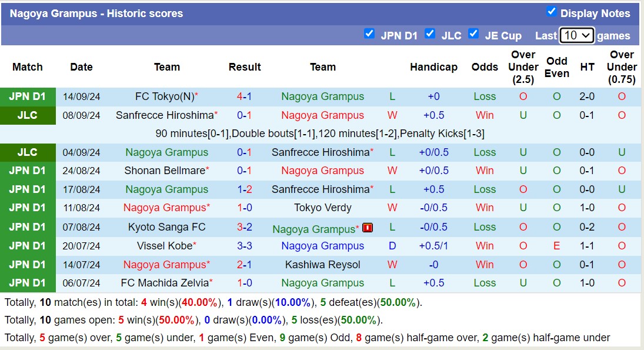Click the 4-1 match result score
Image resolution: width=644 pixels, height=350 pixels.
(245, 96)
